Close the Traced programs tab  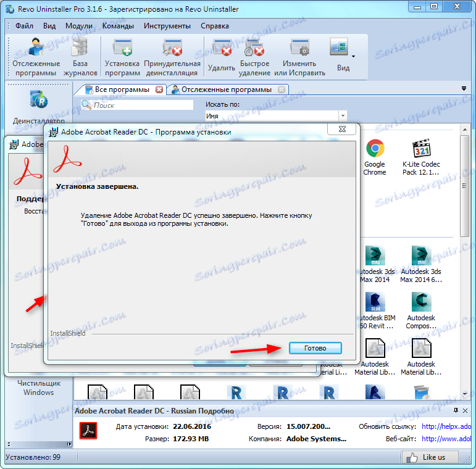282,89
